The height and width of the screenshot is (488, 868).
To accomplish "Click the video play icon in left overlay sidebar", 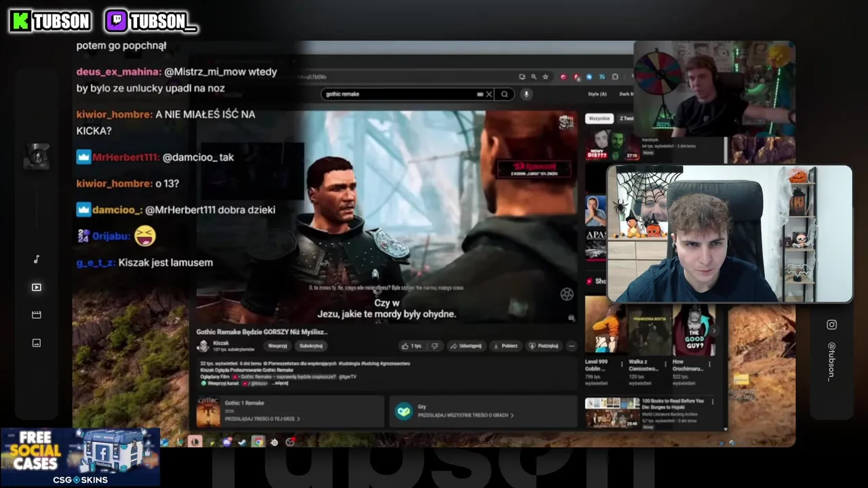I will pos(37,287).
